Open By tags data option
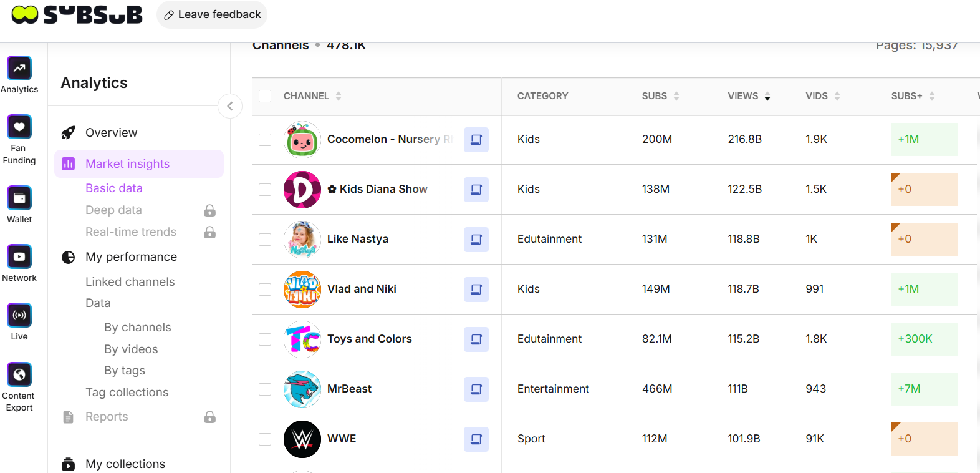The height and width of the screenshot is (473, 980). (x=125, y=370)
